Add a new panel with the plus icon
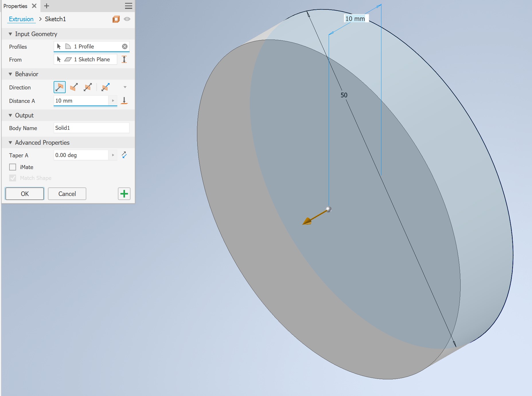The width and height of the screenshot is (532, 396). point(46,6)
